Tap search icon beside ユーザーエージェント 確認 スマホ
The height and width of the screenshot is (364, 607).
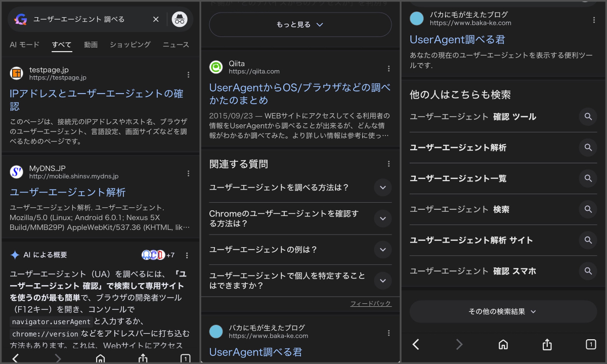[x=588, y=271]
